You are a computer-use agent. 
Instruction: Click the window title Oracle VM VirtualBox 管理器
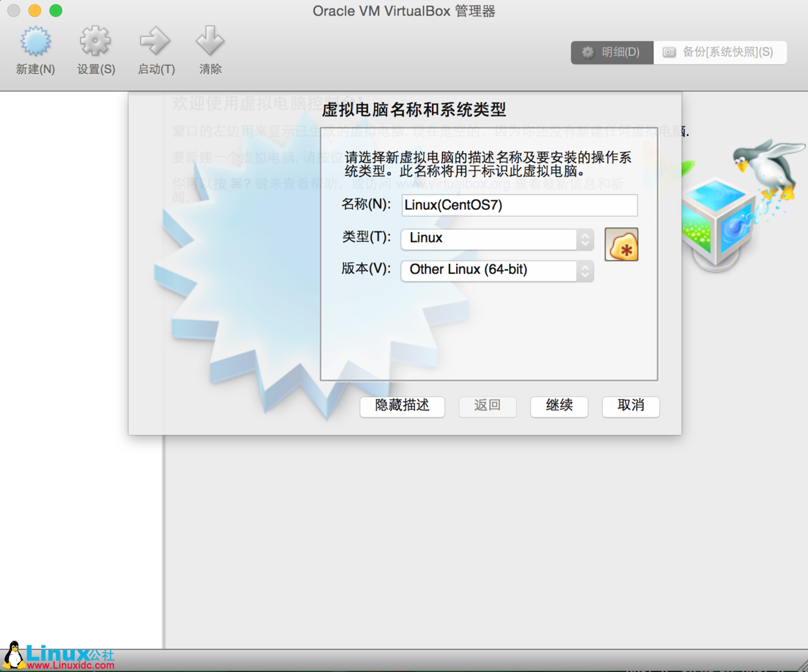click(x=404, y=11)
